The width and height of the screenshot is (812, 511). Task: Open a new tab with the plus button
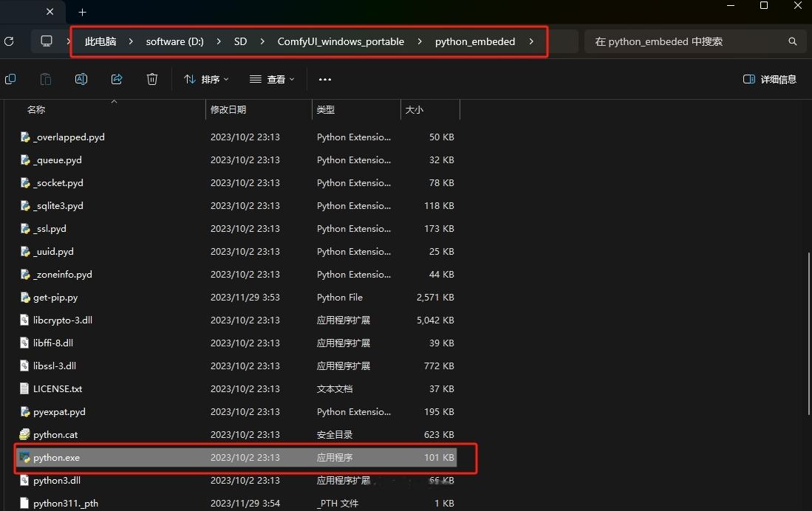pyautogui.click(x=82, y=12)
